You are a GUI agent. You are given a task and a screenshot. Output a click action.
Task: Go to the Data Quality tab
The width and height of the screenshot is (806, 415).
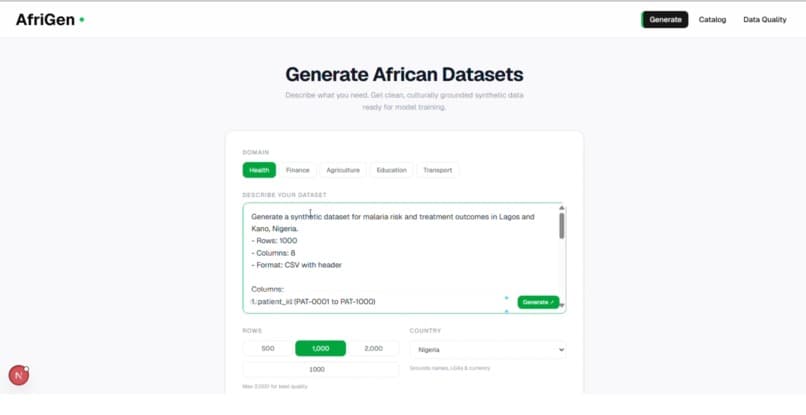click(x=764, y=20)
